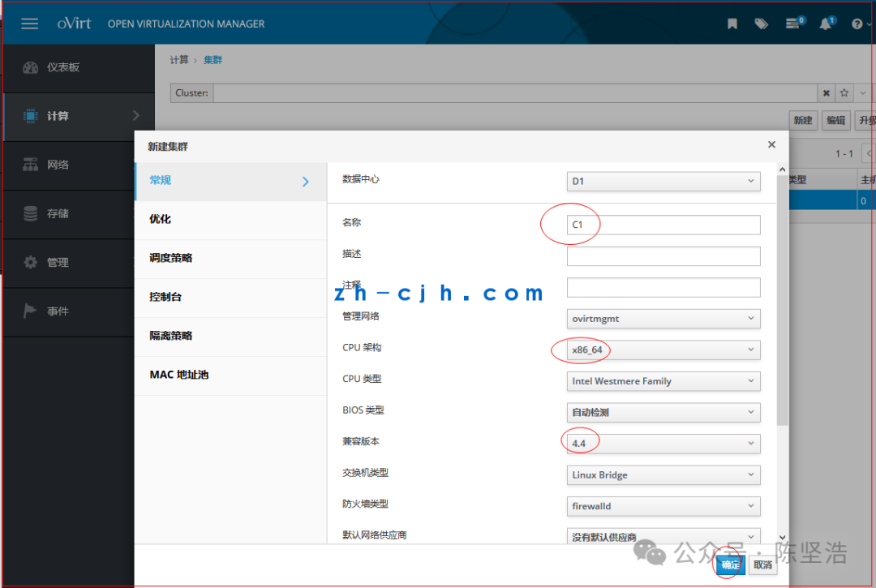Clear the Cluster search field

click(827, 92)
